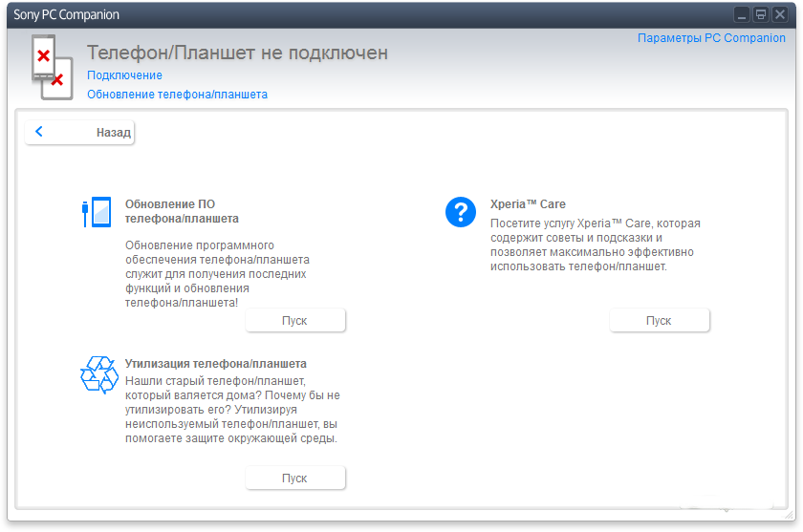Click the Sony PC Companion title bar text
This screenshot has width=803, height=532.
coord(66,15)
